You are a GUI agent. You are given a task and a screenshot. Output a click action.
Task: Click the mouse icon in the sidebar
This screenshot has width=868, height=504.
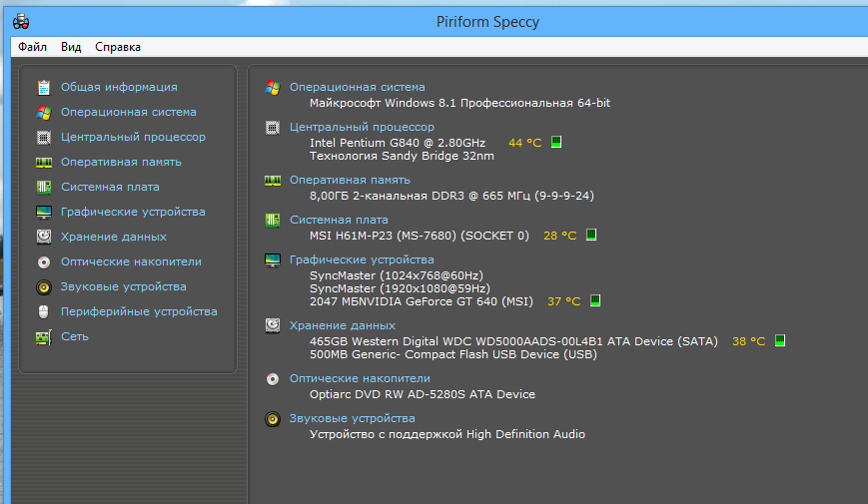44,312
